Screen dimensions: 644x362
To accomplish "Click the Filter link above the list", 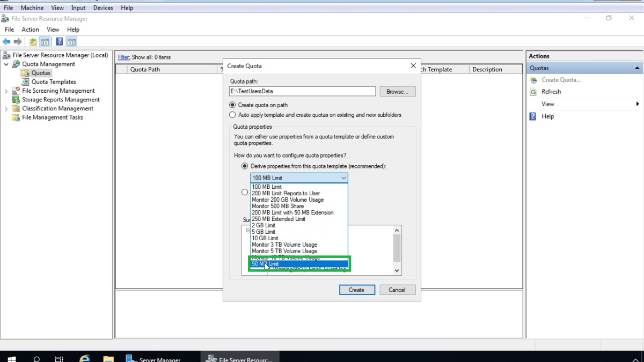I will [x=124, y=57].
